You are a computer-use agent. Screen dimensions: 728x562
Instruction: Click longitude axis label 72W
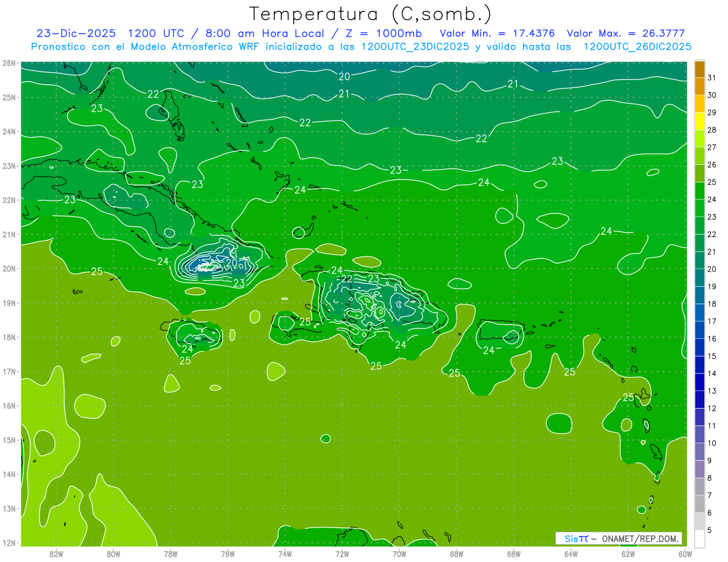(342, 554)
